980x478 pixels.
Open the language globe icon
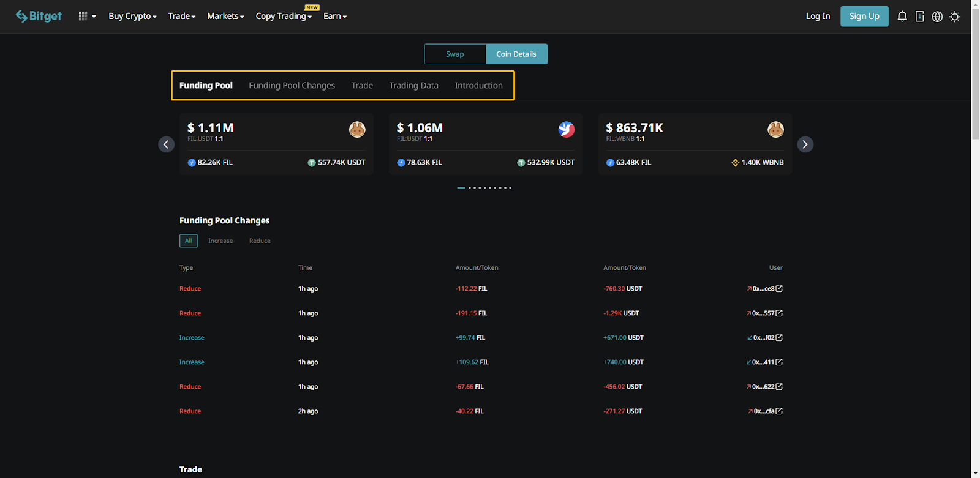coord(937,17)
